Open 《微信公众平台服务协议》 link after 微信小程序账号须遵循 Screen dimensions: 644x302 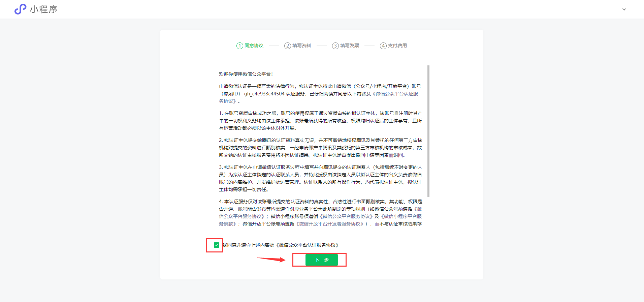click(346, 216)
